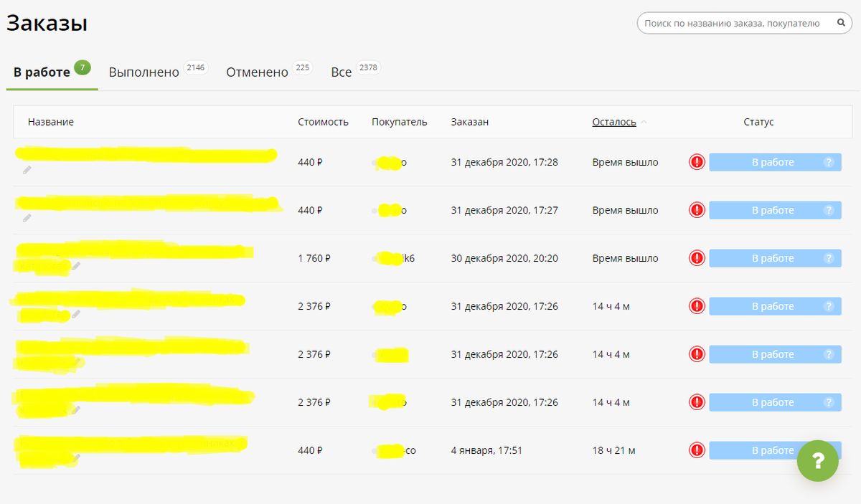861x504 pixels.
Task: Click the pencil edit icon in the 17:28 order row
Action: 27,170
